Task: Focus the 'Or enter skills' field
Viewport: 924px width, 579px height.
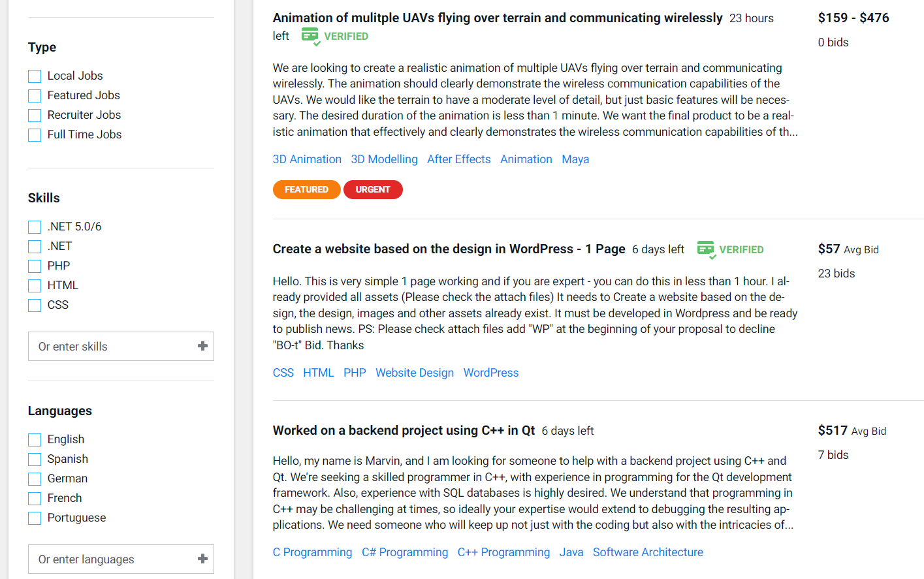Action: click(111, 347)
